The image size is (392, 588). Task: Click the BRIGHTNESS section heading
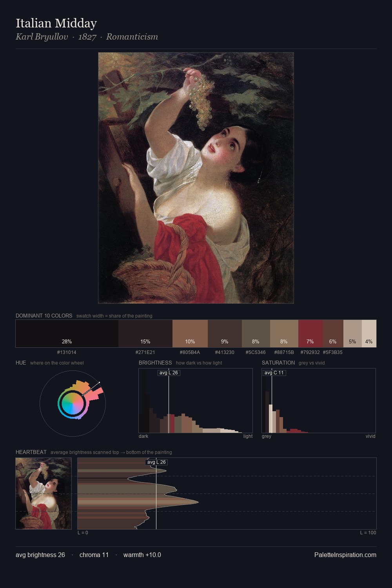click(x=155, y=363)
